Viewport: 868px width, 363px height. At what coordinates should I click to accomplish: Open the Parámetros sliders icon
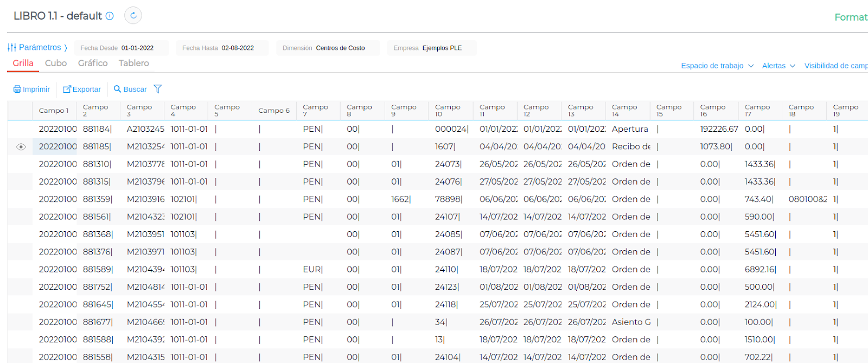click(12, 48)
